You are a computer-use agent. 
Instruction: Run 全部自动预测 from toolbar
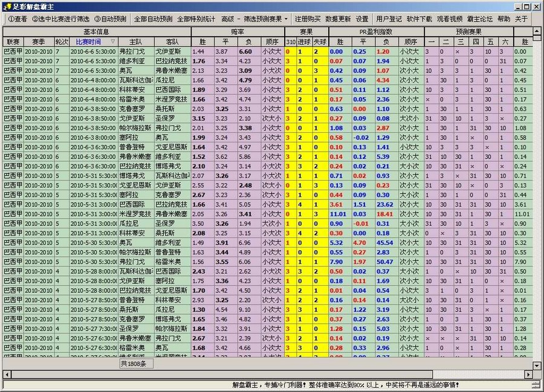(x=153, y=19)
